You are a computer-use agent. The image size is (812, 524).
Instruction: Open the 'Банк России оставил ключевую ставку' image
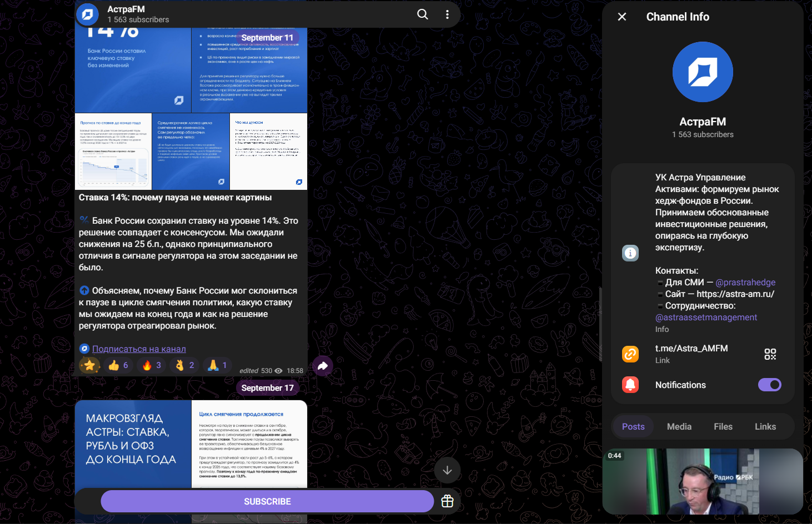(x=133, y=70)
